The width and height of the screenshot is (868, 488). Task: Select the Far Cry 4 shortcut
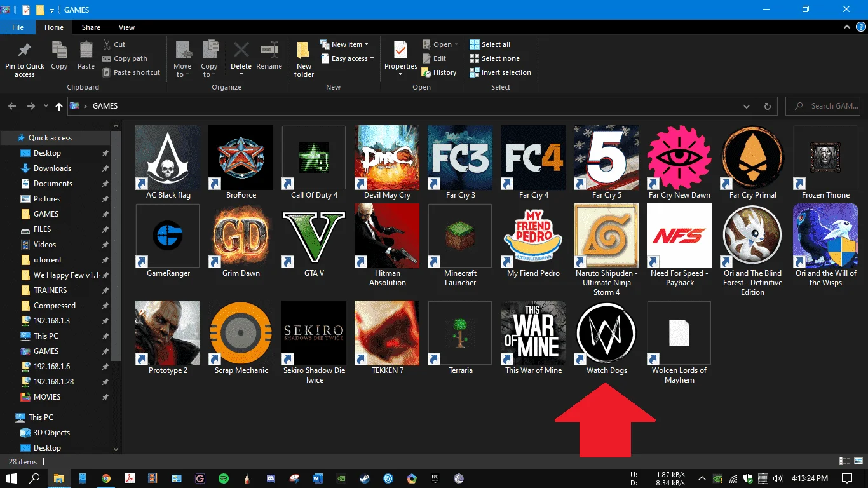(x=533, y=162)
